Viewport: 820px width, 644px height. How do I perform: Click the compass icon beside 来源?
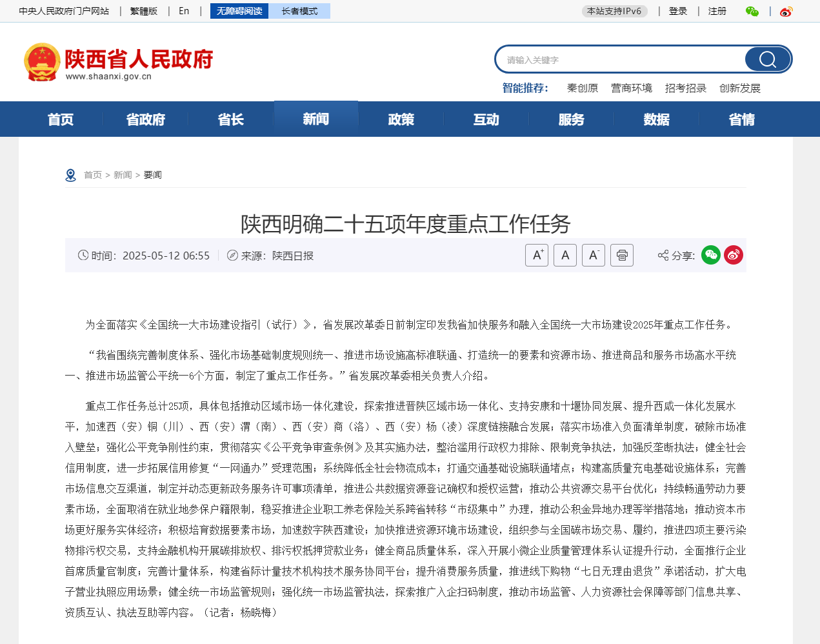(232, 255)
